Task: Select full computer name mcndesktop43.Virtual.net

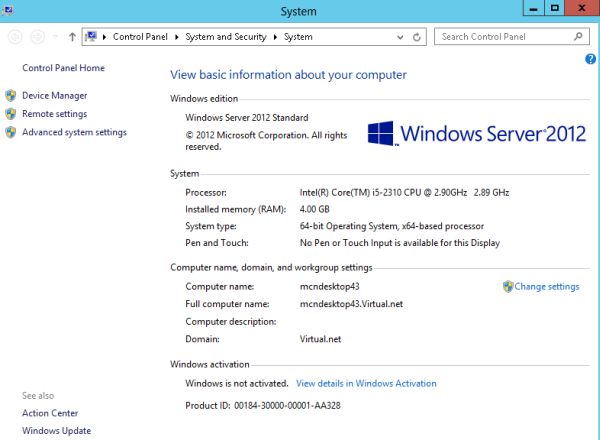Action: pyautogui.click(x=351, y=304)
